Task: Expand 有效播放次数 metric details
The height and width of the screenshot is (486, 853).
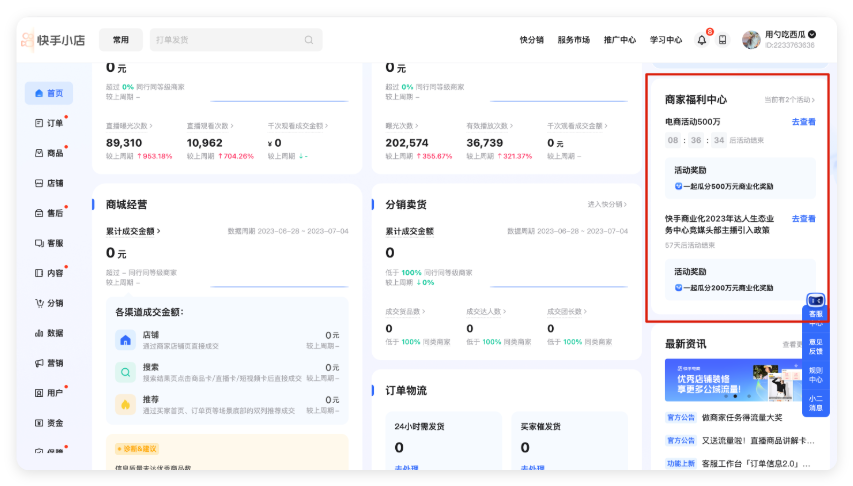Action: click(490, 126)
